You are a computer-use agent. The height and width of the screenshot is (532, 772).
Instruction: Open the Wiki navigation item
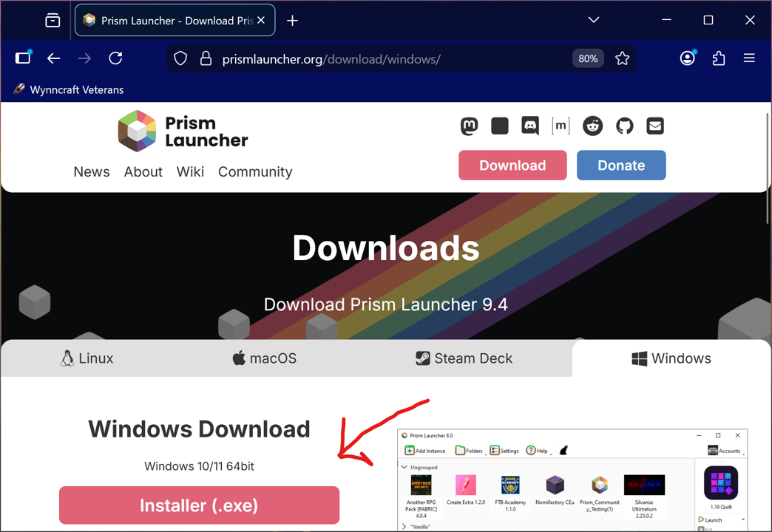point(190,171)
